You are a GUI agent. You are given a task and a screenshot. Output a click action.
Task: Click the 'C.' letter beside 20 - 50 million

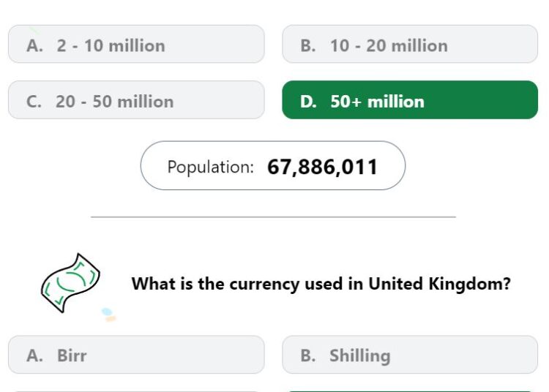(34, 102)
